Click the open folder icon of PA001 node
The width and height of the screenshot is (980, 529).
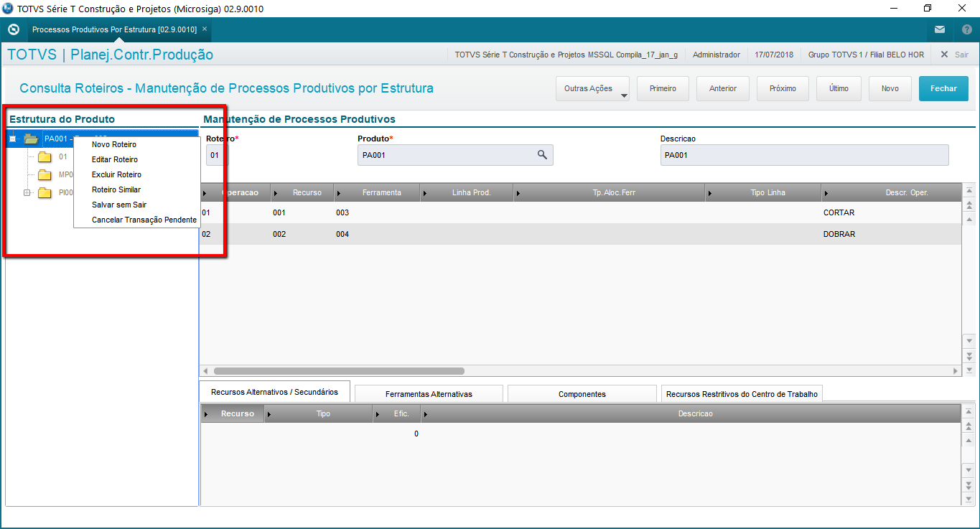click(31, 139)
